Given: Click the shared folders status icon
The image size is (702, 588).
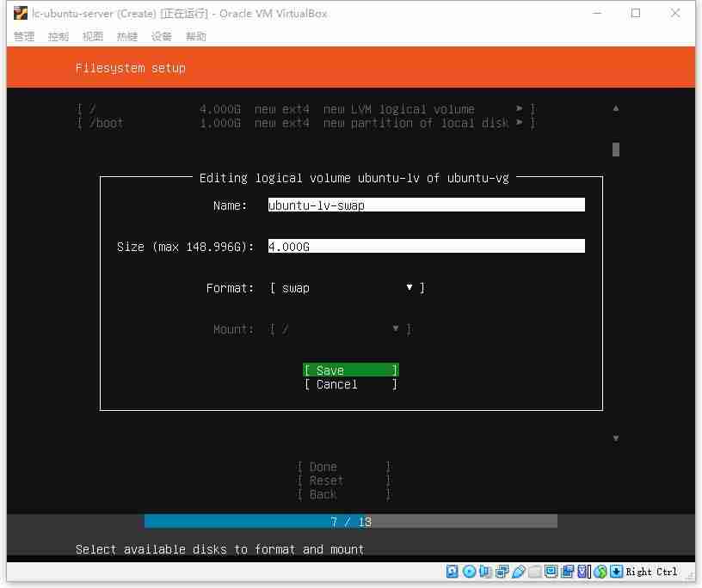Looking at the screenshot, I should [534, 572].
